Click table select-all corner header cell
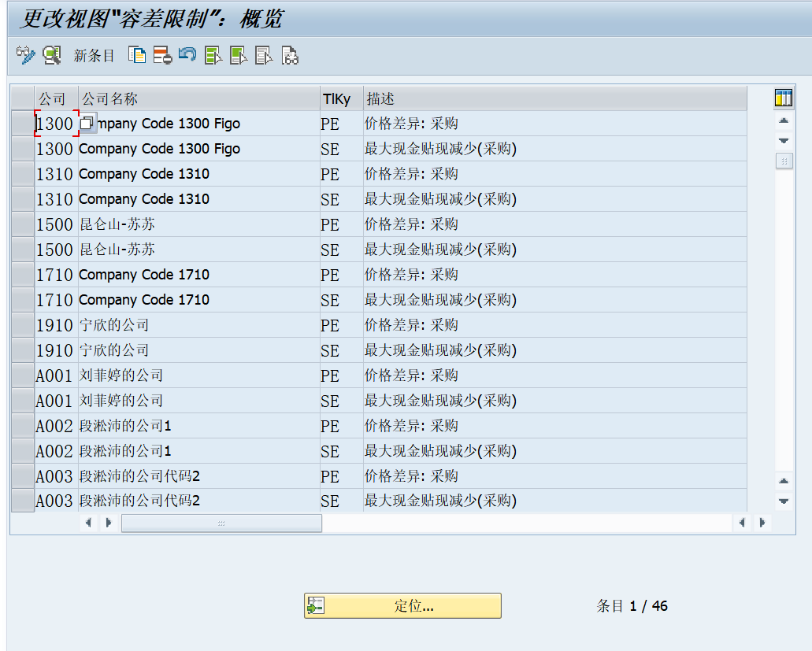This screenshot has height=651, width=812. [23, 98]
